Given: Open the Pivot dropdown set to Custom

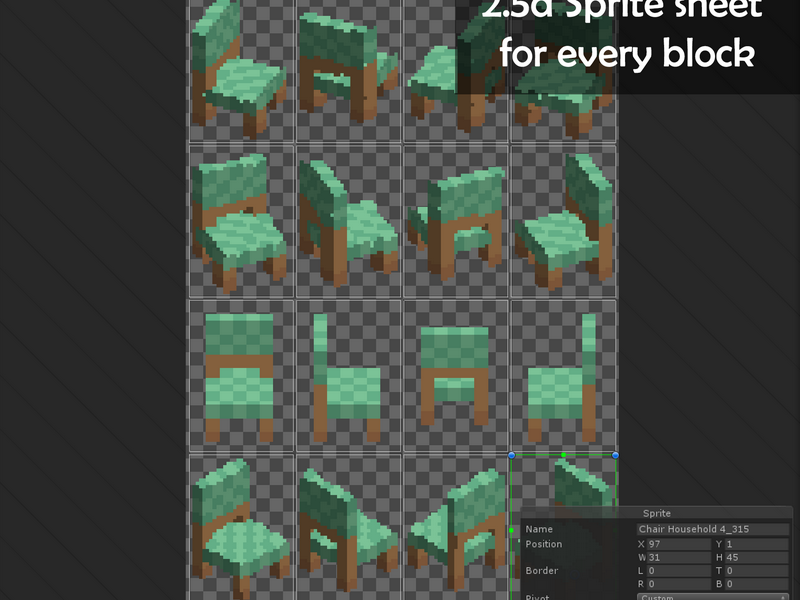Looking at the screenshot, I should 713,597.
